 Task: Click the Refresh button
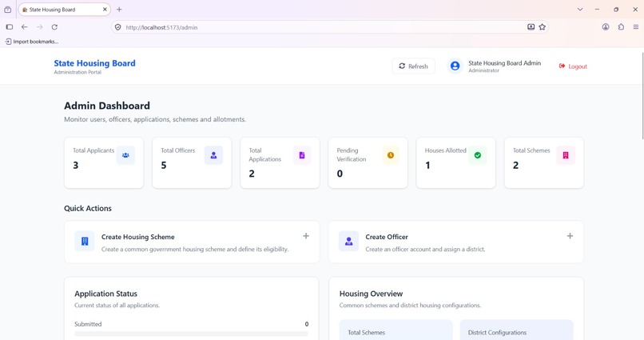(414, 66)
